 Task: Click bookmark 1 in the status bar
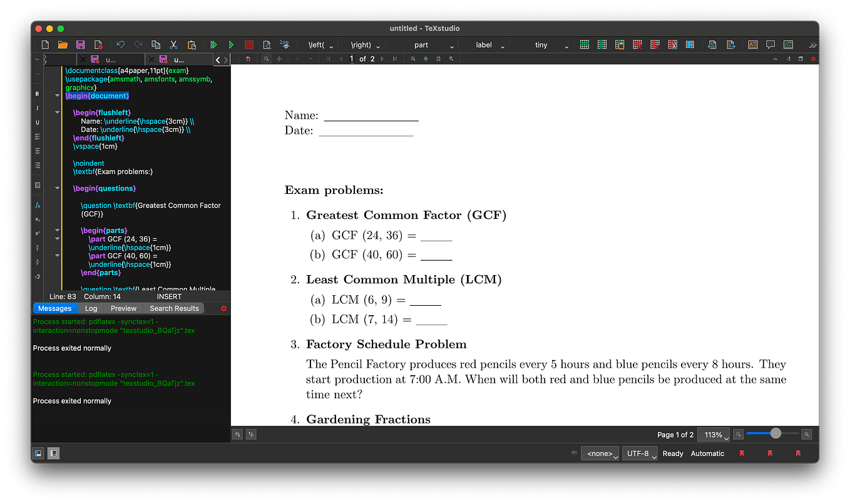tap(741, 453)
